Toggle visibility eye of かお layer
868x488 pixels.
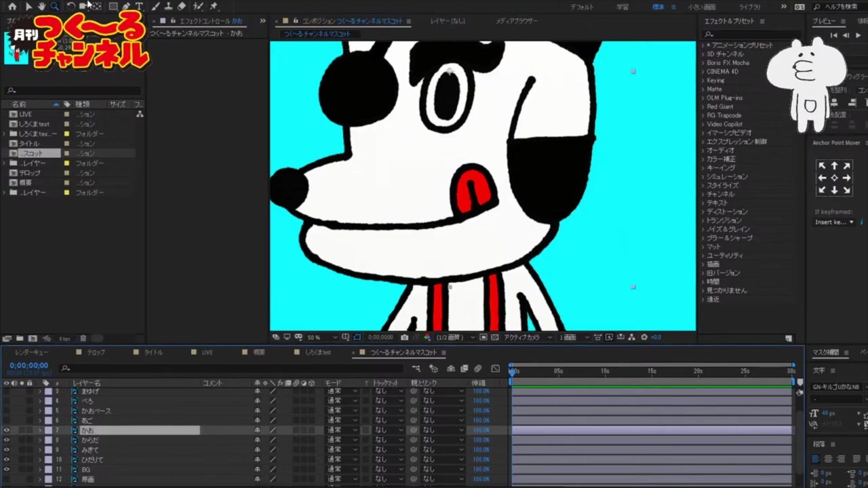(x=7, y=430)
